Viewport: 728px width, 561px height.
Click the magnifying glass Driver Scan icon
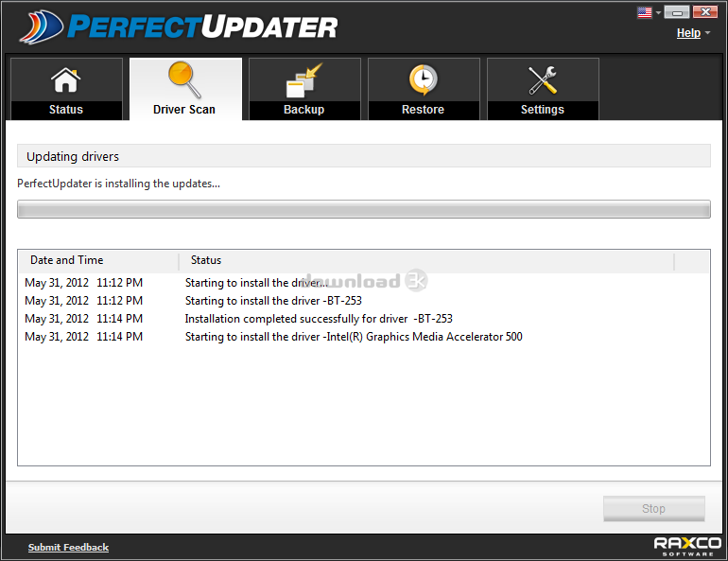(184, 79)
